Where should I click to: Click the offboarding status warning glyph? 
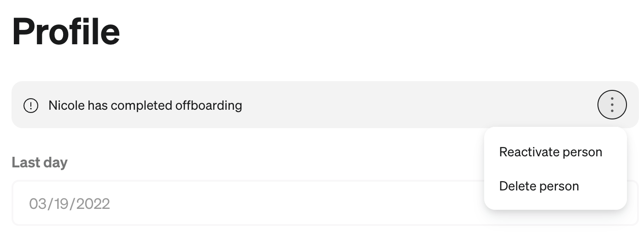click(31, 106)
